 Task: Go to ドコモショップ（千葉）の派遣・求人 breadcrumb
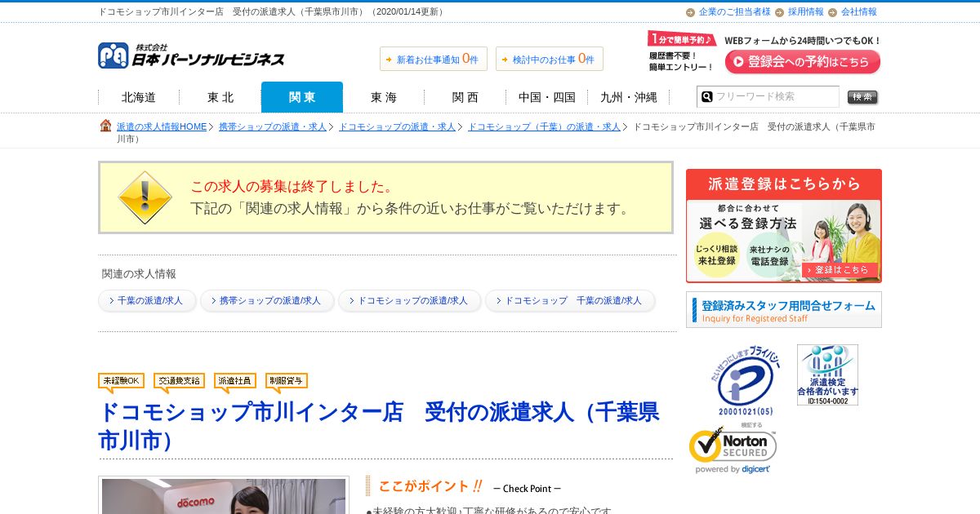[x=544, y=126]
